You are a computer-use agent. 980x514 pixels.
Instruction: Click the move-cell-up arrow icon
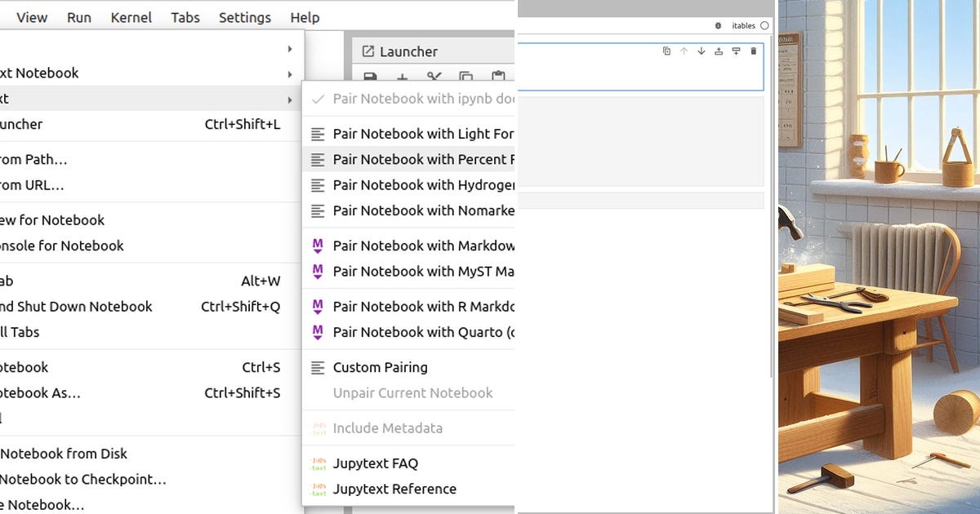pyautogui.click(x=684, y=51)
